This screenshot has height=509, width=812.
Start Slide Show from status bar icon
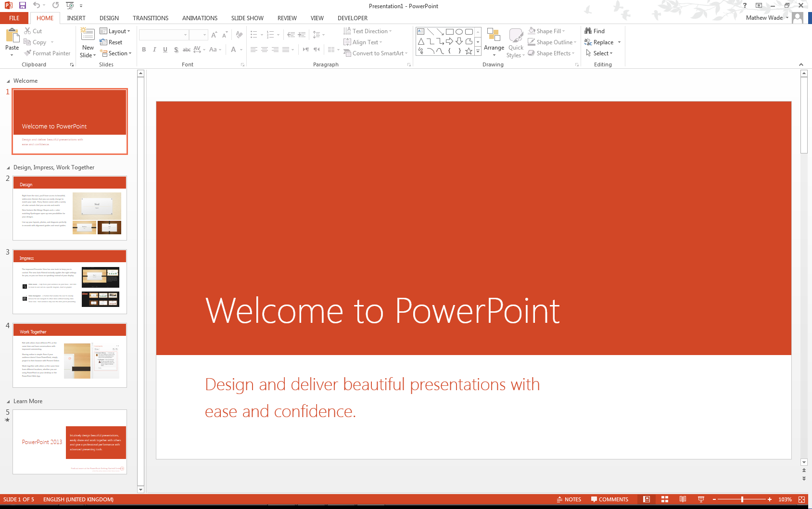point(701,499)
